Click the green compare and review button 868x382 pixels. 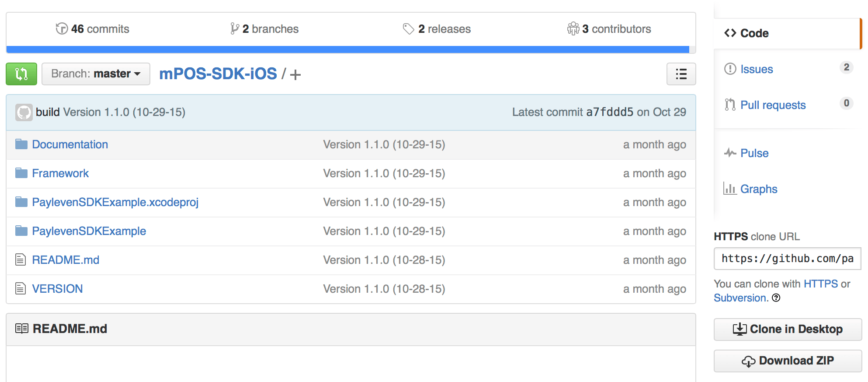(21, 74)
